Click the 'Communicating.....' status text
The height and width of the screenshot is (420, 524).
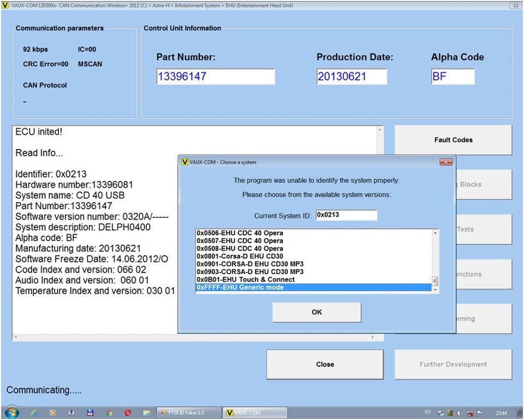pyautogui.click(x=44, y=391)
